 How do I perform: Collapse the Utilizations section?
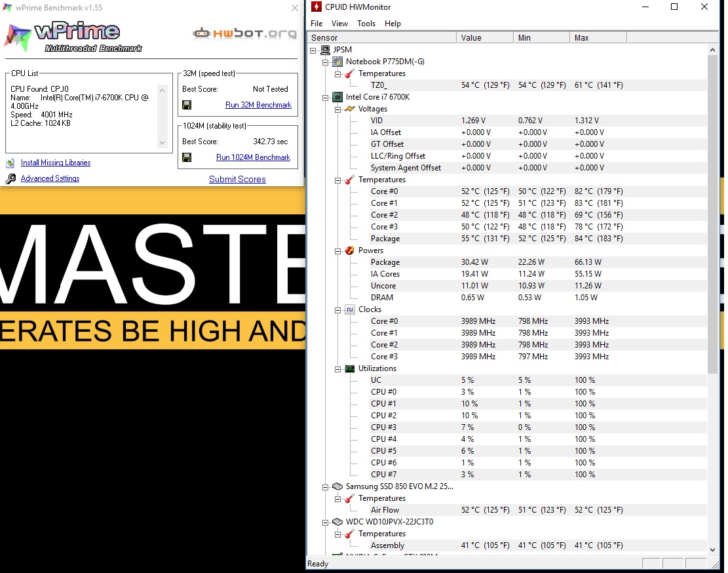(337, 369)
